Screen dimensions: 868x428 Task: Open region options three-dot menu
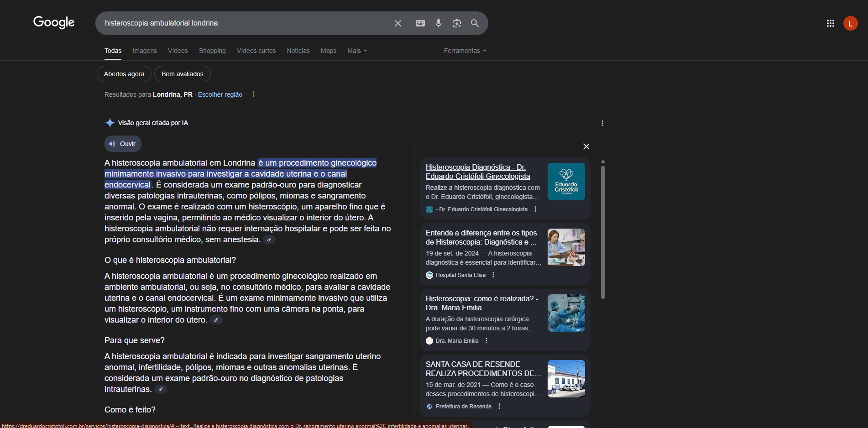pyautogui.click(x=254, y=94)
